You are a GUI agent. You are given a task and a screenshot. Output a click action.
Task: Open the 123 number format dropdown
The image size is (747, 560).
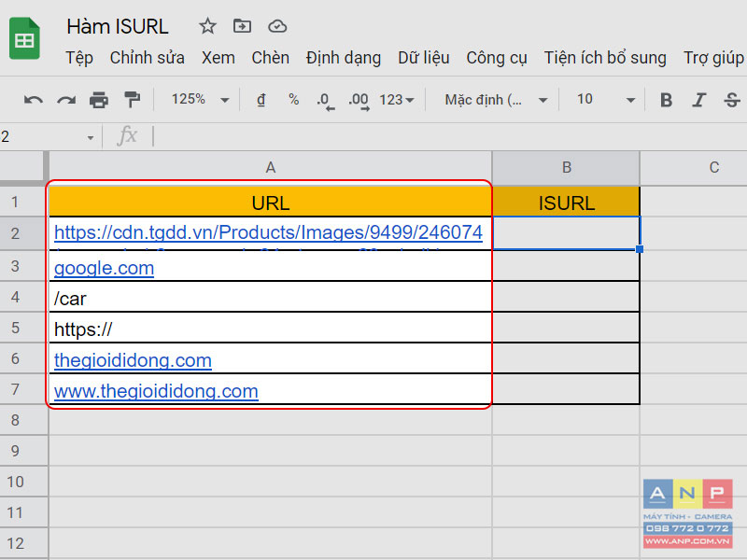pos(396,100)
